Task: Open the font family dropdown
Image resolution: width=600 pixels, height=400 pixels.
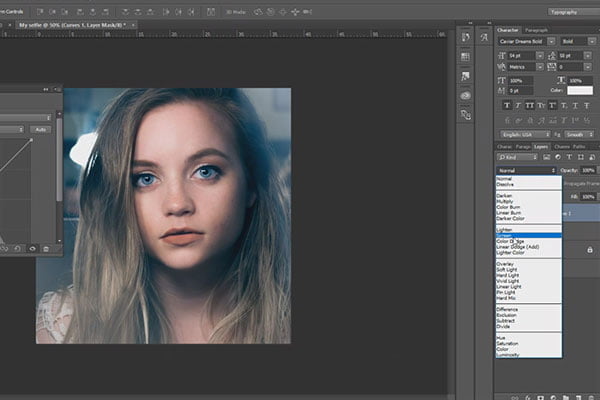Action: 551,41
